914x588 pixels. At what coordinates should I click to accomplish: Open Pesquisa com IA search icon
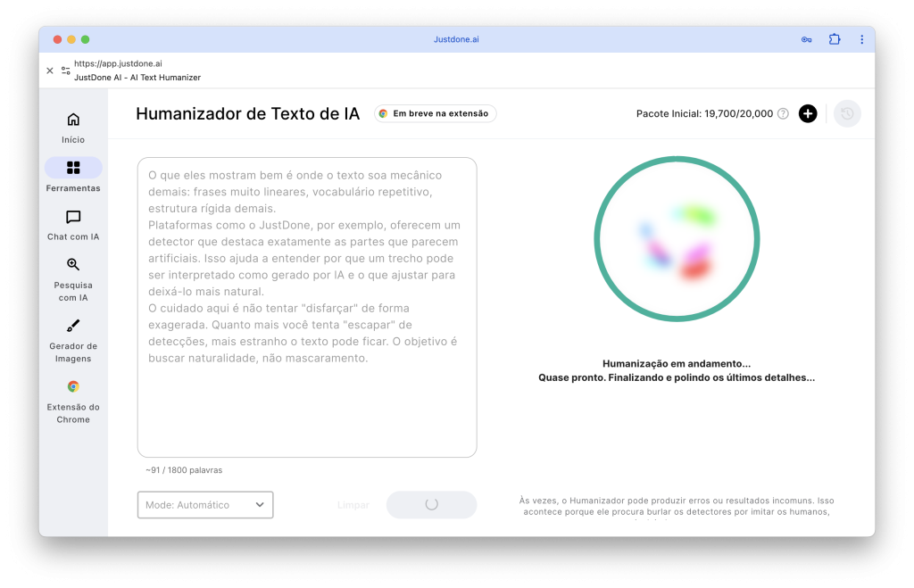coord(73,265)
